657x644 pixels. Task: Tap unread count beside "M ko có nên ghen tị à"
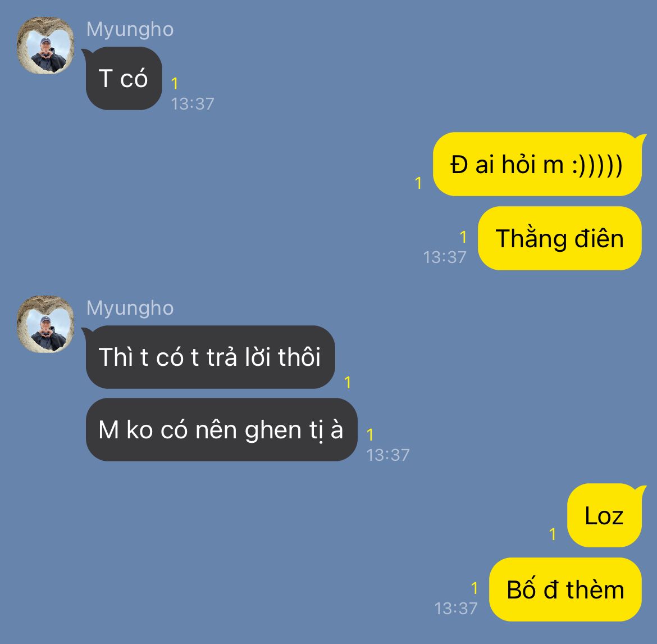coord(370,435)
